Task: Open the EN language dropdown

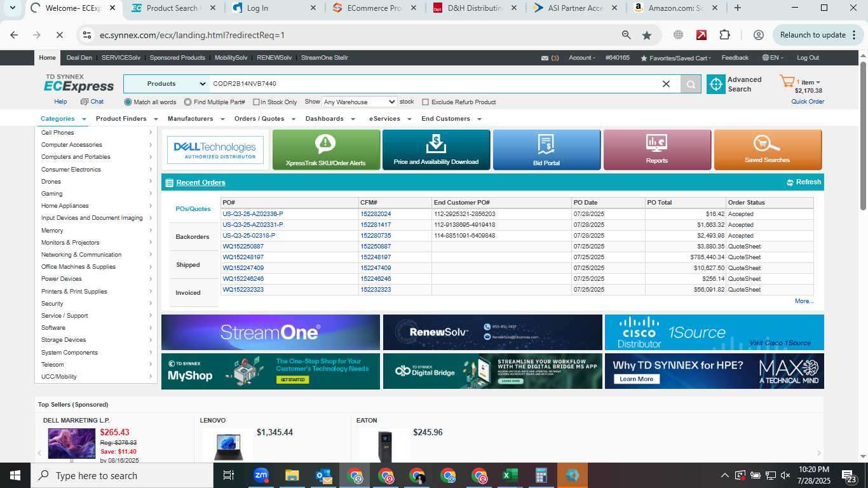Action: (773, 58)
